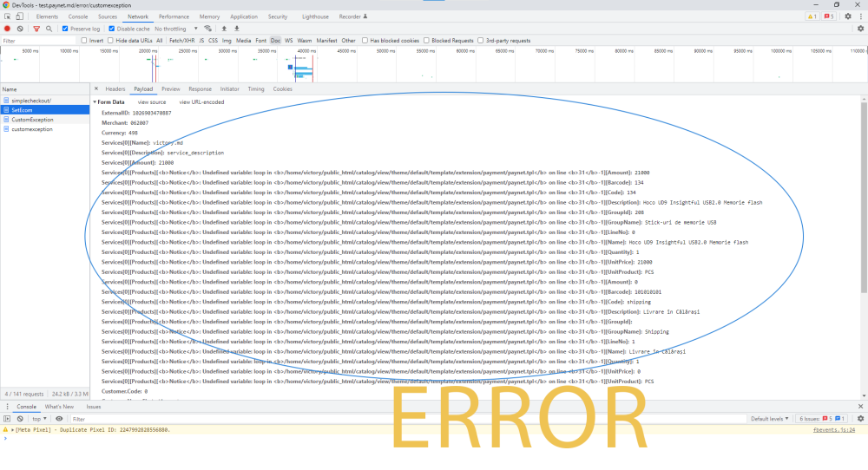Open the What's New drawer tab
This screenshot has width=868, height=470.
59,407
